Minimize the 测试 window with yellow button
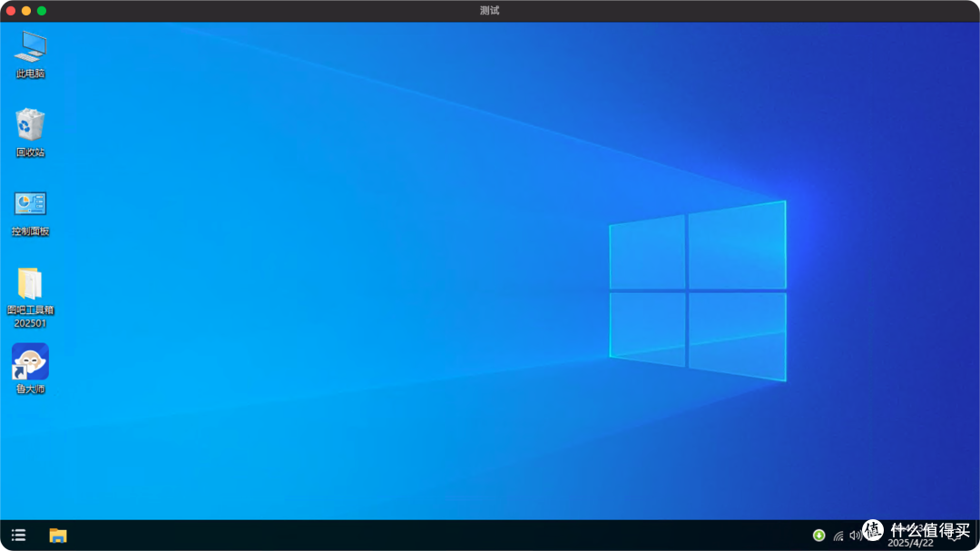Viewport: 980px width, 551px height. 26,11
